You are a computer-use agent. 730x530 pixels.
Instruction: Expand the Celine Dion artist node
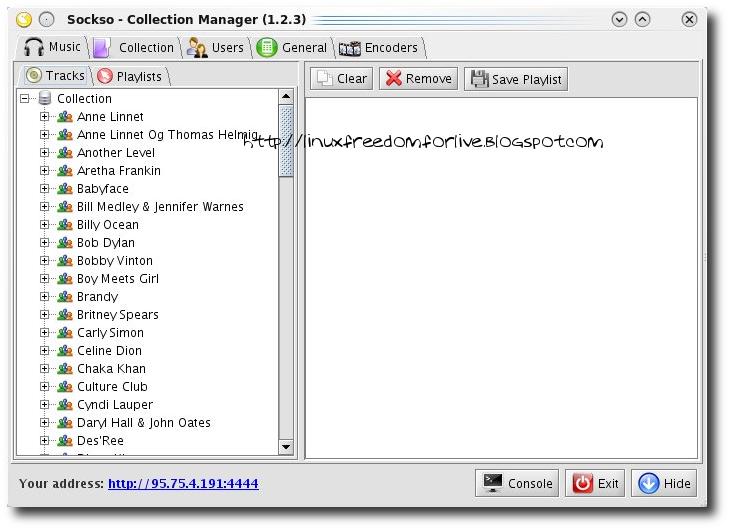[44, 351]
